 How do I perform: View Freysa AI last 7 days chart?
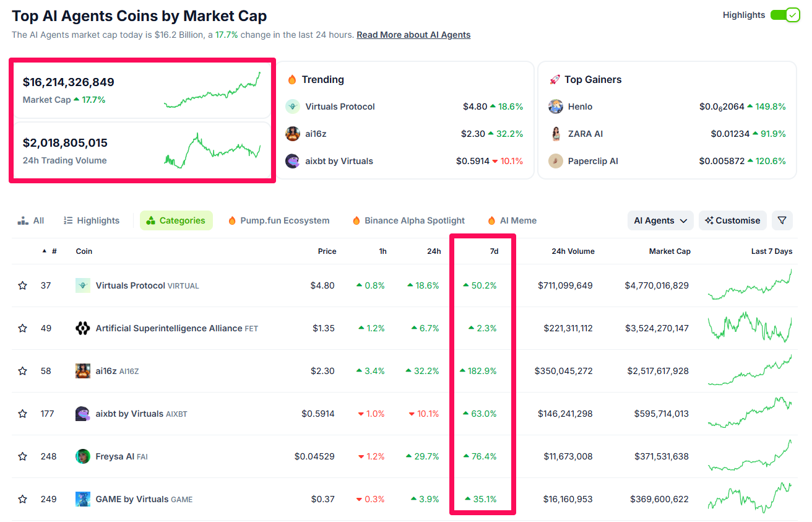coord(750,456)
